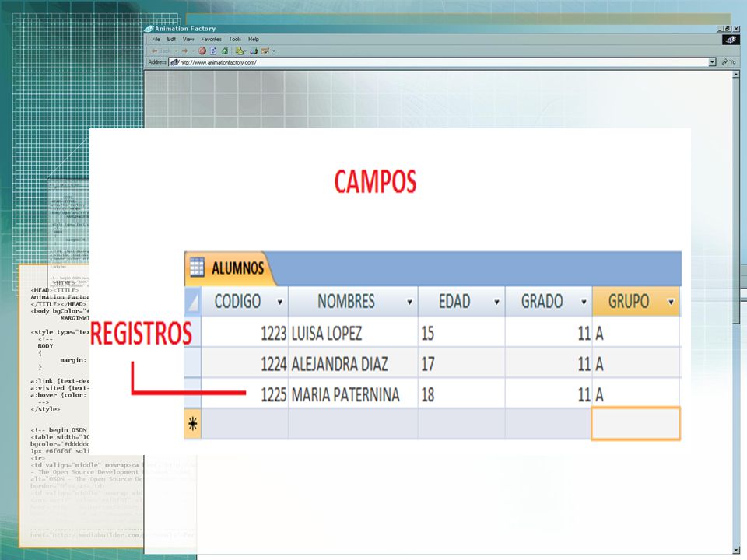Image resolution: width=747 pixels, height=560 pixels.
Task: Open the File menu
Action: (156, 39)
